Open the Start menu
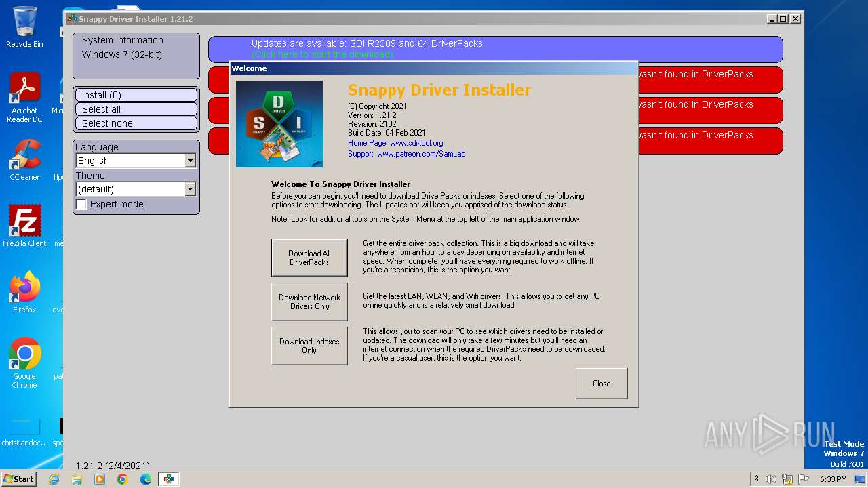 tap(19, 479)
